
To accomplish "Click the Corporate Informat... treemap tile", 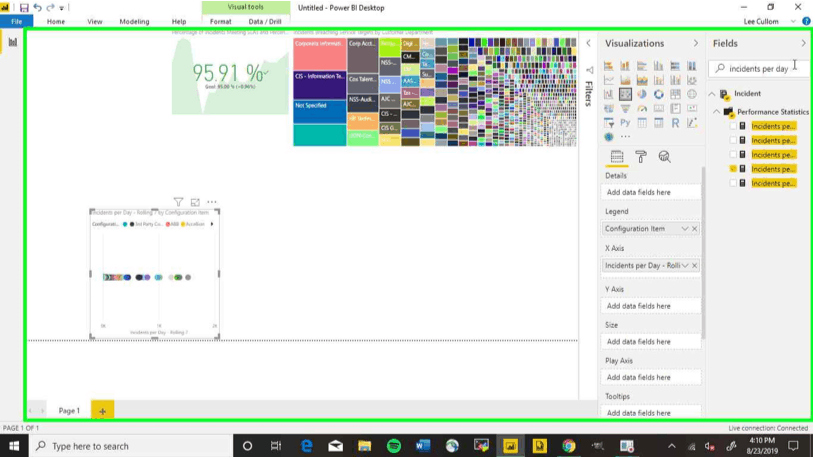I will [320, 54].
